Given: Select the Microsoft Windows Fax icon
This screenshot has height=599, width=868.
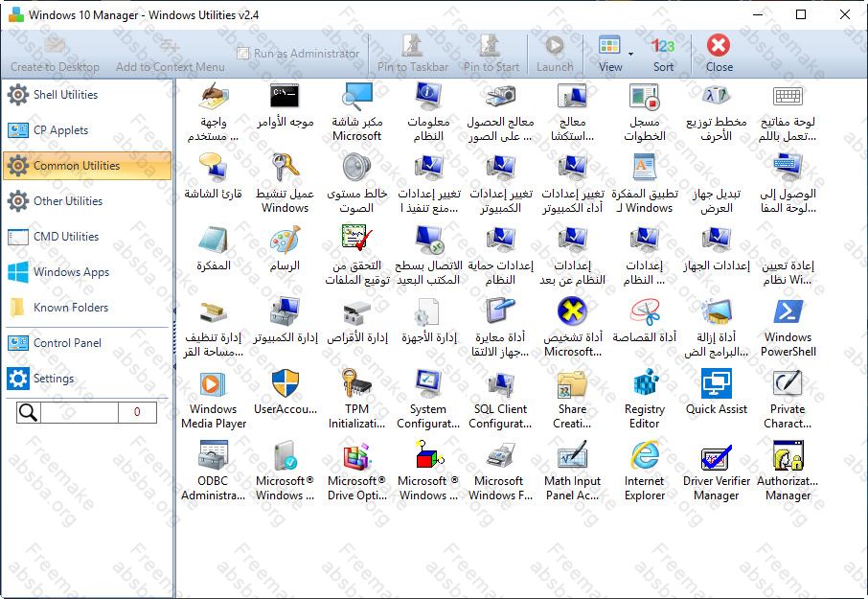Looking at the screenshot, I should (x=500, y=455).
